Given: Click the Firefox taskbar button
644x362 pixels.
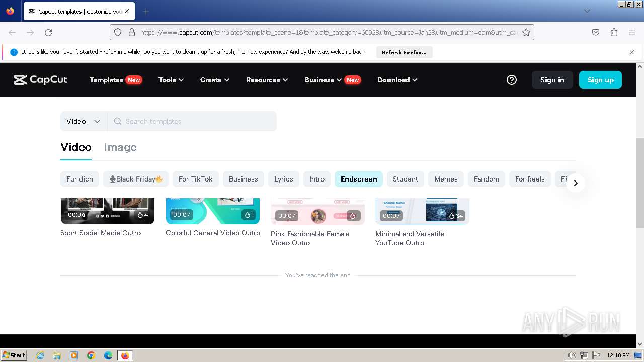Looking at the screenshot, I should [x=125, y=355].
